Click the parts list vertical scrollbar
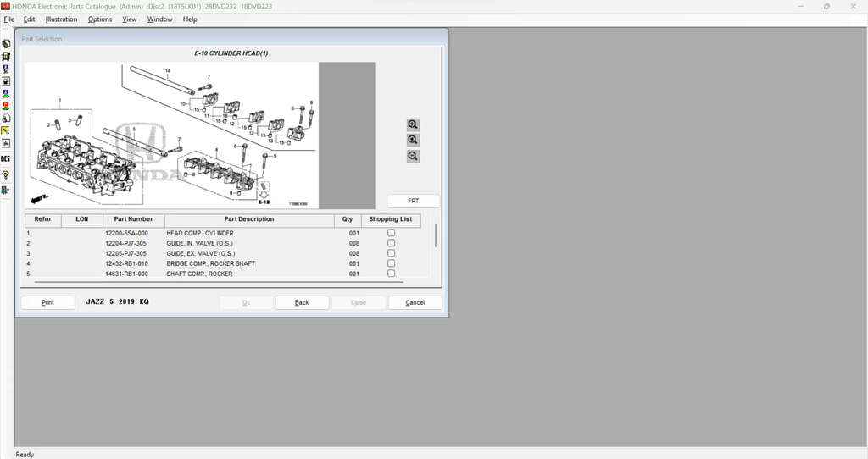868x459 pixels. click(436, 236)
